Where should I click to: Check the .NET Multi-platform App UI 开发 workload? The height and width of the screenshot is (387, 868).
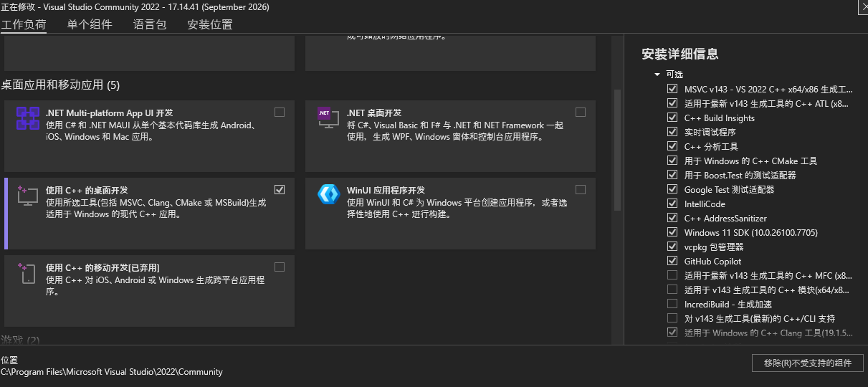280,113
